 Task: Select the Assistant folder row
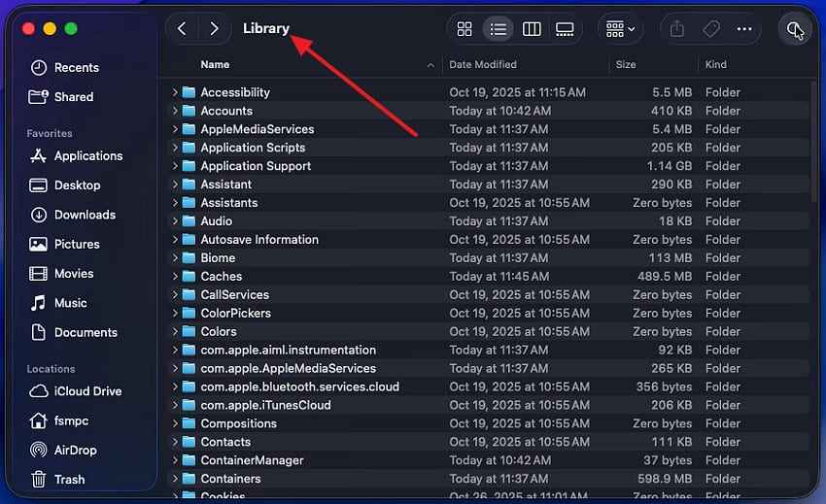pos(489,185)
